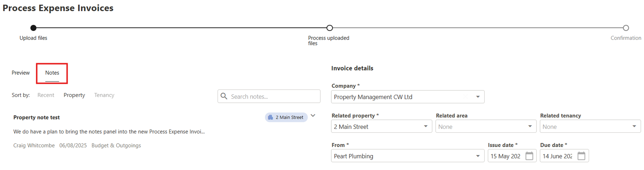Open the Due date calendar picker

581,156
